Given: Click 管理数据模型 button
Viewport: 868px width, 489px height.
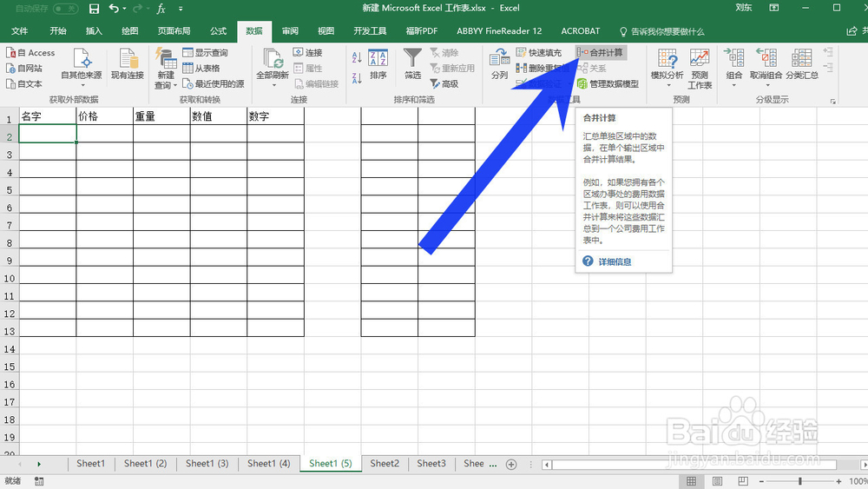Looking at the screenshot, I should [x=608, y=83].
